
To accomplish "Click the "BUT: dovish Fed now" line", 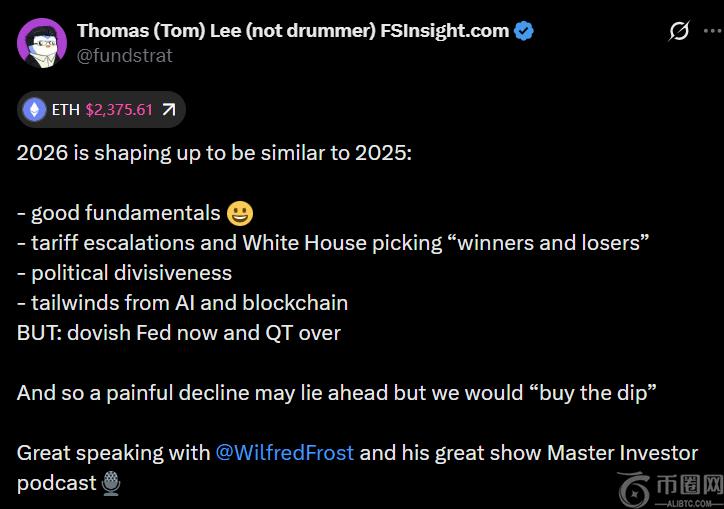I will 178,333.
